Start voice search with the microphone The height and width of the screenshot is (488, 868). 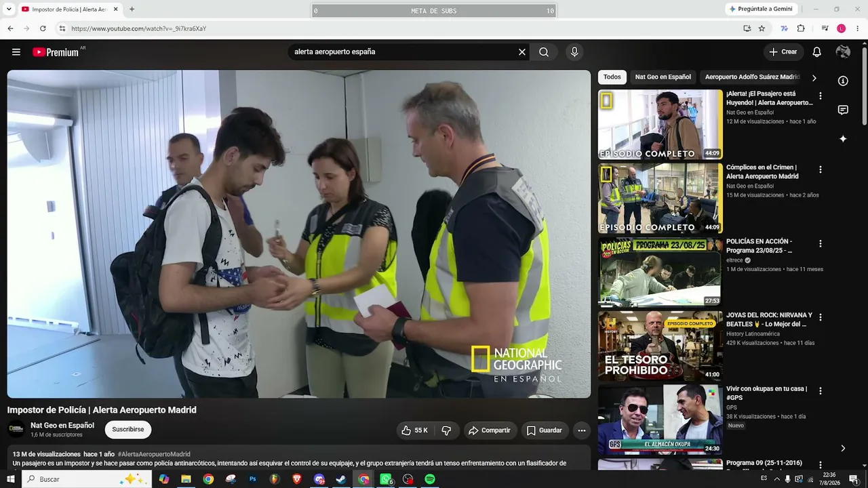[x=574, y=52]
